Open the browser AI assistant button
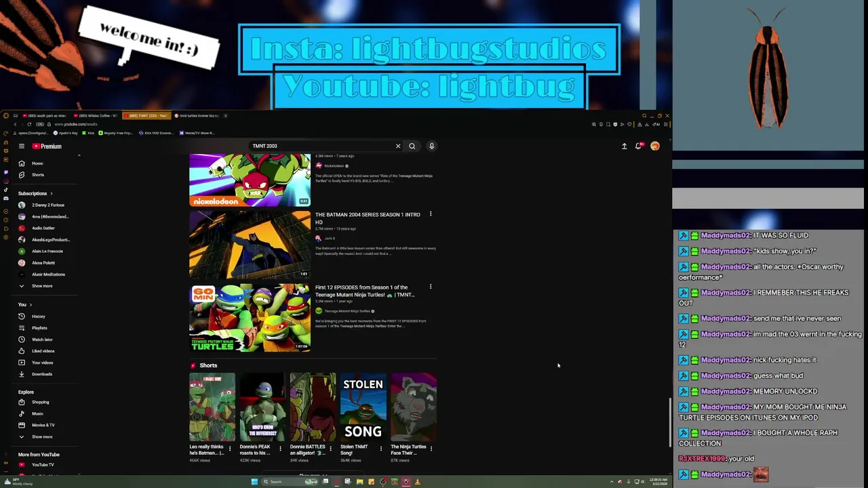868x488 pixels. pos(656,125)
